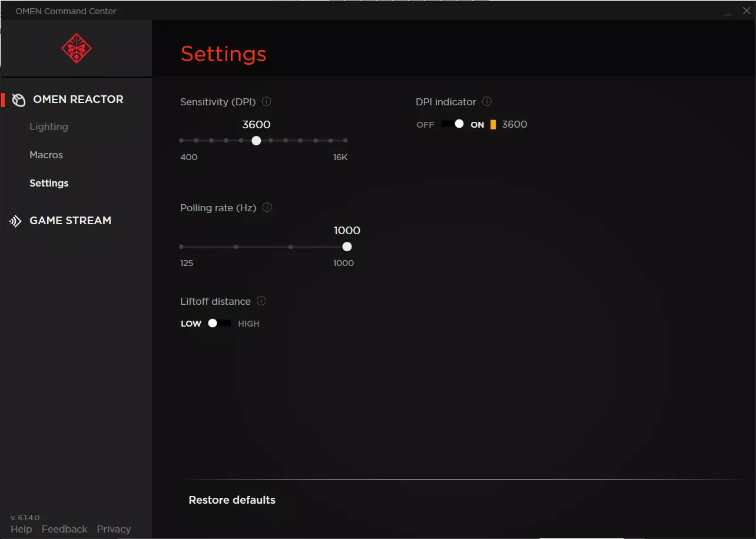The image size is (756, 539).
Task: Click the Game Stream broadcast icon
Action: 15,221
